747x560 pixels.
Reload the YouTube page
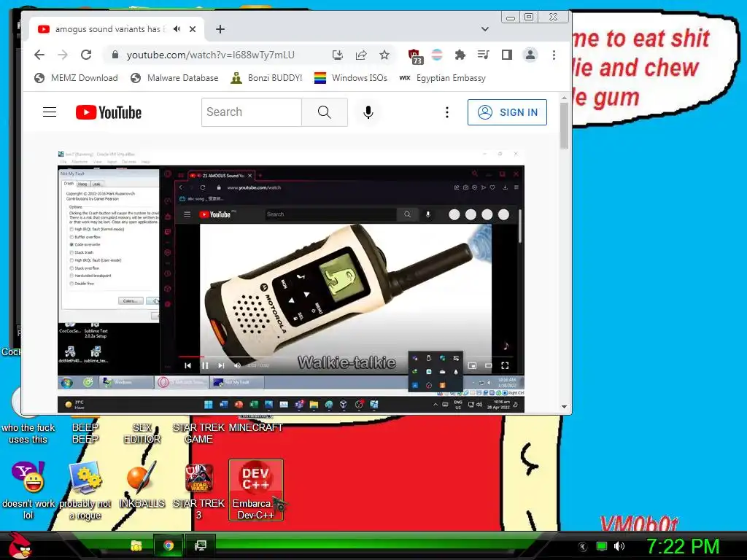point(86,55)
